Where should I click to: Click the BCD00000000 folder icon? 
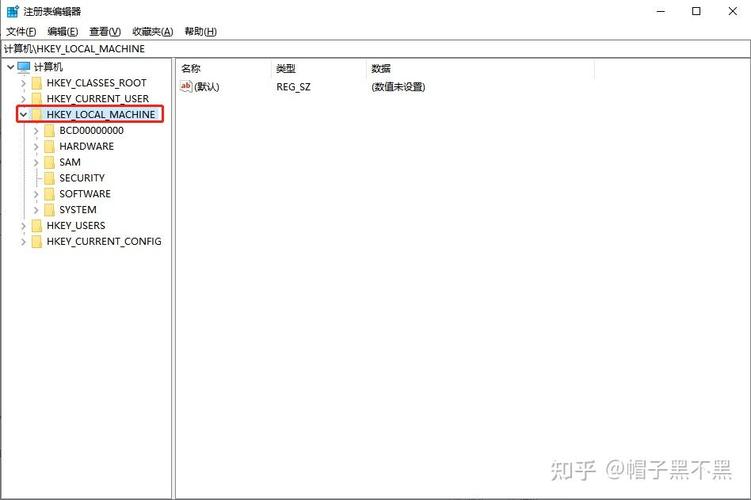coord(49,131)
